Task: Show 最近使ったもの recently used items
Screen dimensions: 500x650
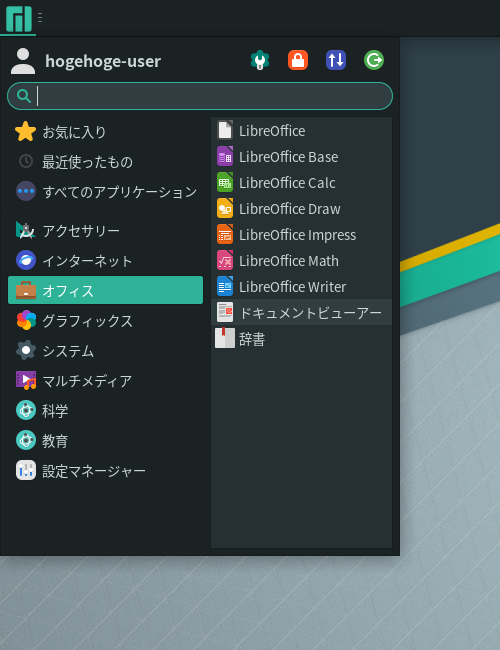Action: coord(105,162)
